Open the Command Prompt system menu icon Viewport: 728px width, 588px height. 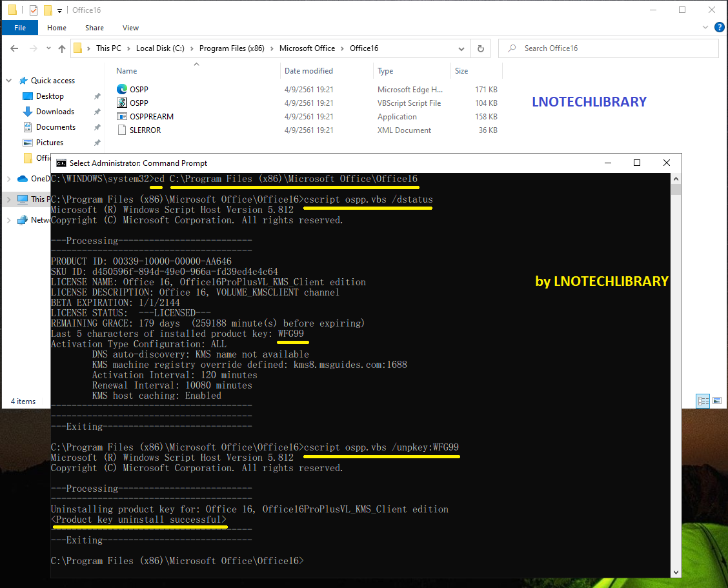(61, 163)
